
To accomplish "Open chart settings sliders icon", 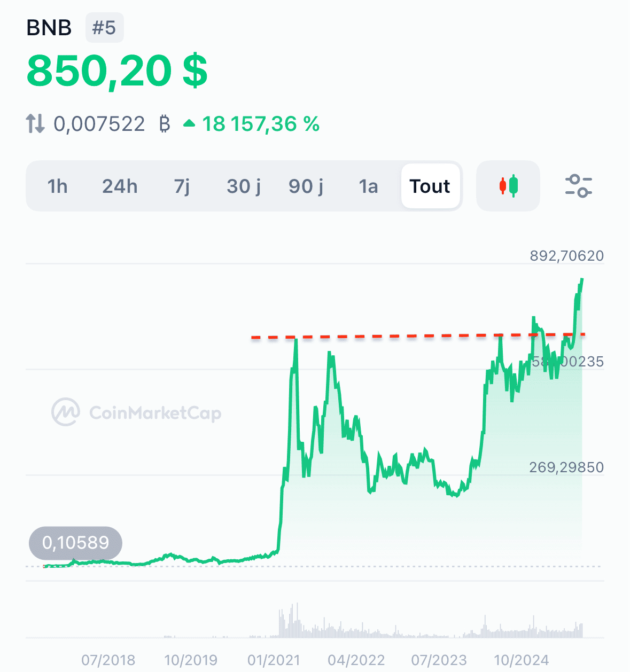I will pyautogui.click(x=578, y=186).
